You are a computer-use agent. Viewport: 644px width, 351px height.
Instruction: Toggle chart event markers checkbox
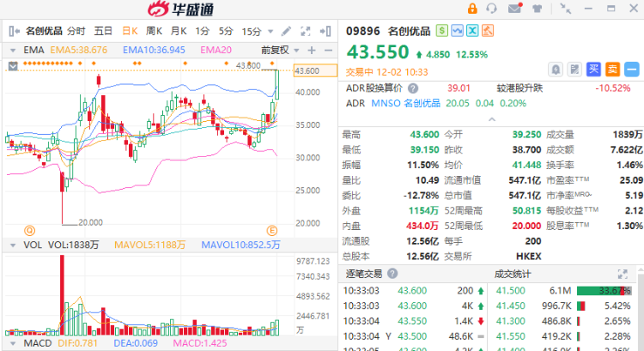coord(13,66)
